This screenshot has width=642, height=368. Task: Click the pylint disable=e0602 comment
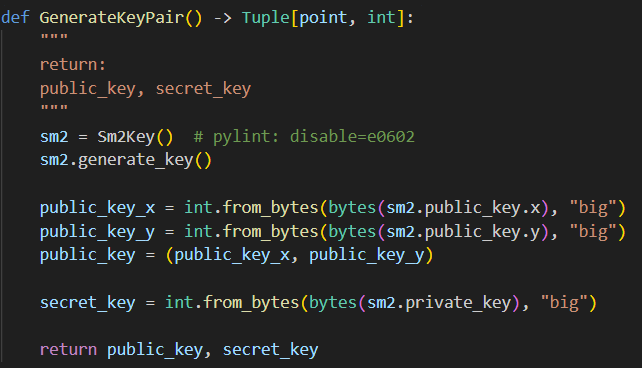[x=304, y=136]
